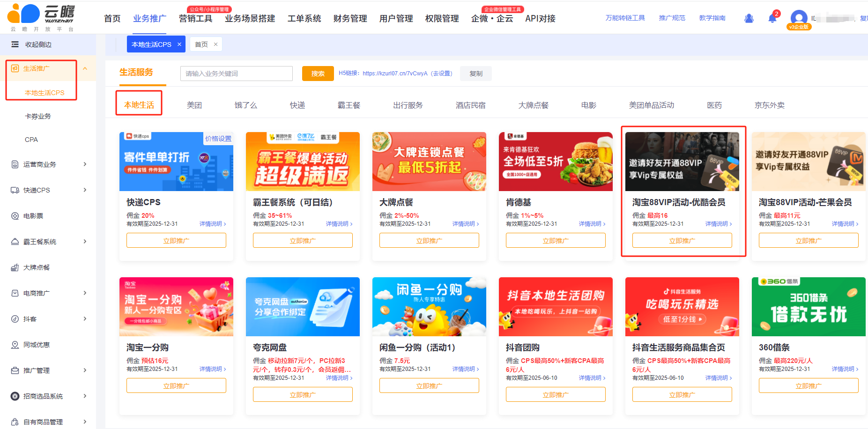Focus the 请输入业务关键词 search field
The height and width of the screenshot is (429, 868).
click(237, 74)
